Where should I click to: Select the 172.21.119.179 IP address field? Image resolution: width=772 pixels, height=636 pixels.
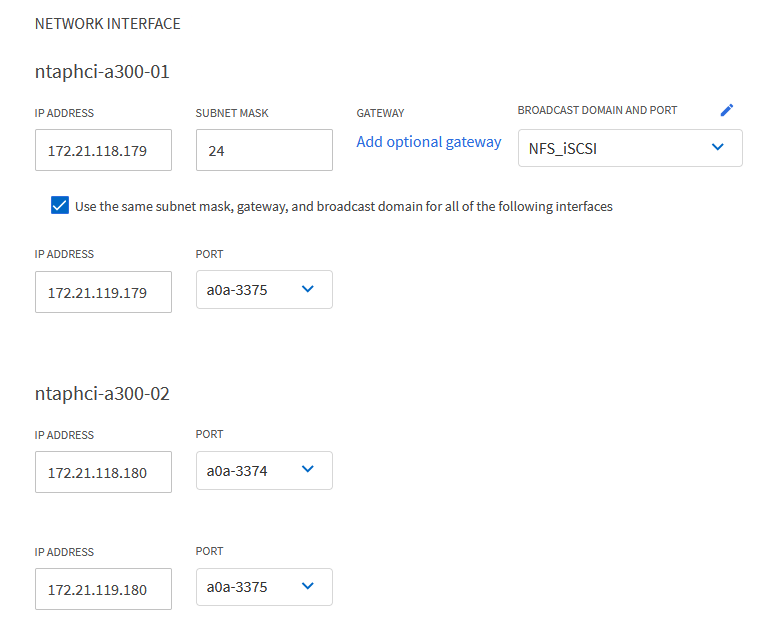[x=103, y=292]
